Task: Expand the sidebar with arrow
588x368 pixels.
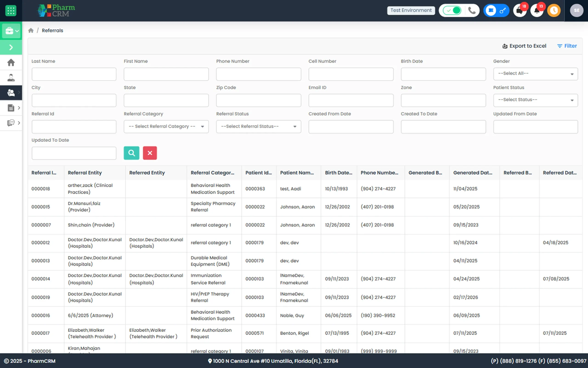Action: [x=11, y=47]
